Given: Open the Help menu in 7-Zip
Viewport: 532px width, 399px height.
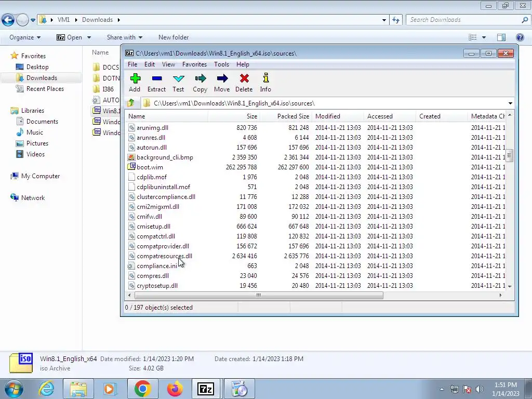Looking at the screenshot, I should click(243, 64).
